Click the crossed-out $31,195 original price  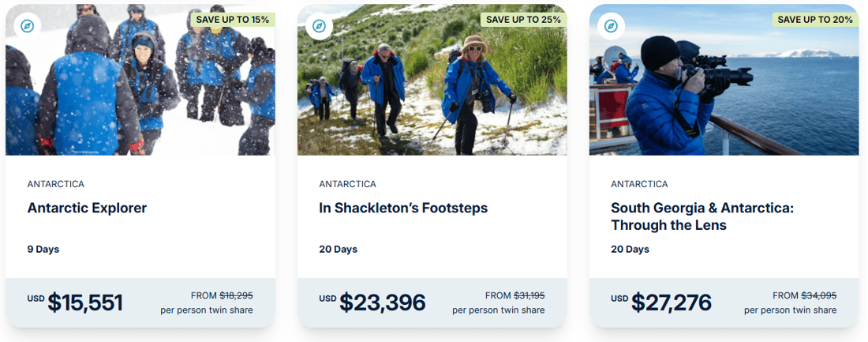point(529,295)
